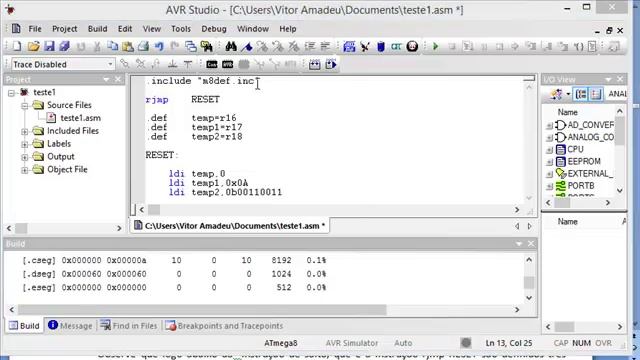Click the I/O View tools icon
The image size is (640, 360).
coord(557,94)
